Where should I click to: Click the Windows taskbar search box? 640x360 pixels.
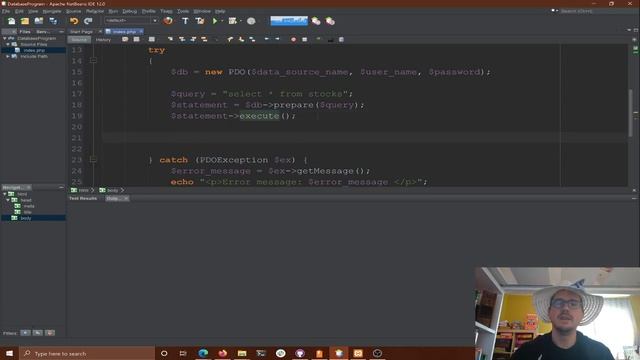87,353
